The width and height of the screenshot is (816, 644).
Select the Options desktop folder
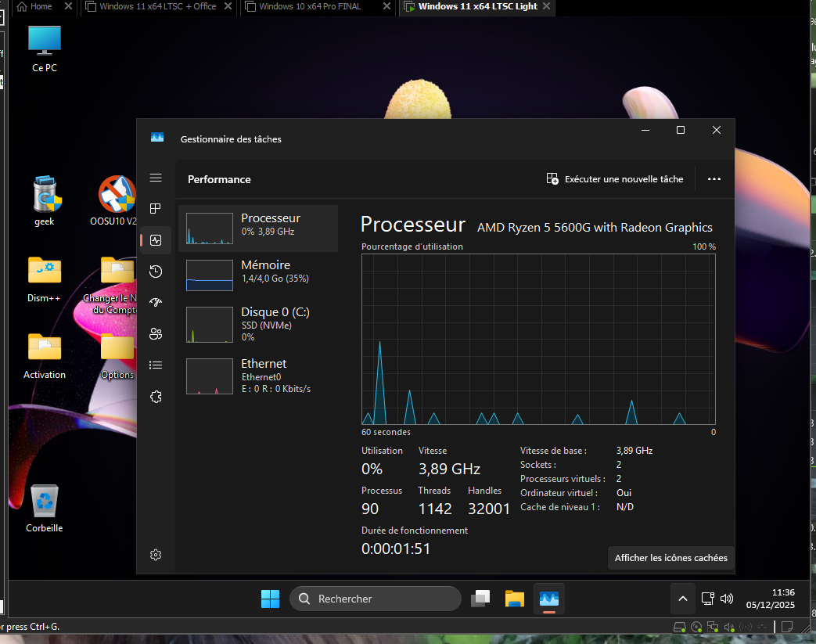tap(117, 356)
